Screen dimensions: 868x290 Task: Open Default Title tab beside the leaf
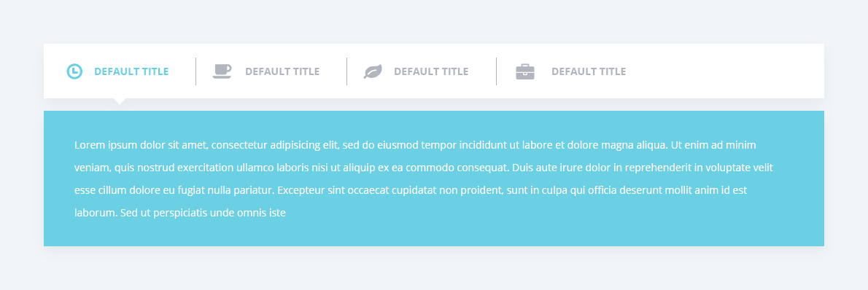pyautogui.click(x=431, y=71)
